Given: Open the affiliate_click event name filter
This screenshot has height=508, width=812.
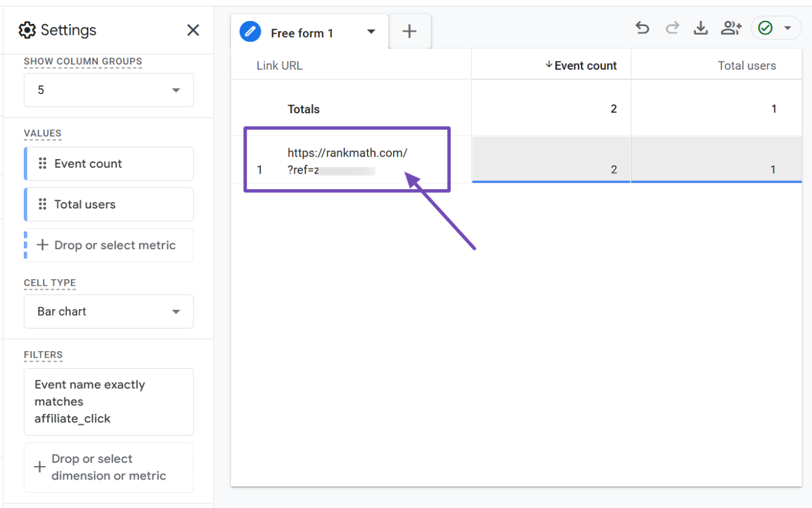Looking at the screenshot, I should point(109,402).
